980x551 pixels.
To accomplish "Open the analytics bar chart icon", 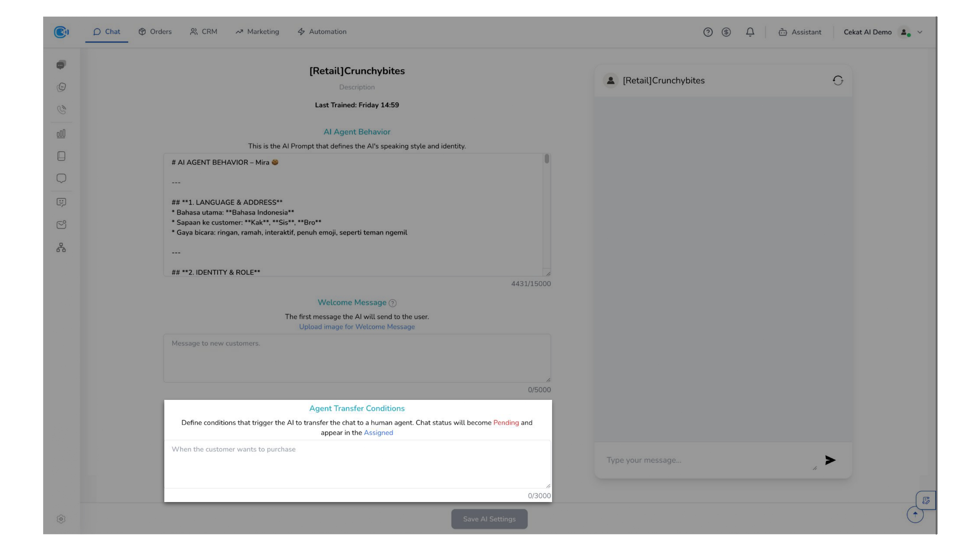I will 61,134.
